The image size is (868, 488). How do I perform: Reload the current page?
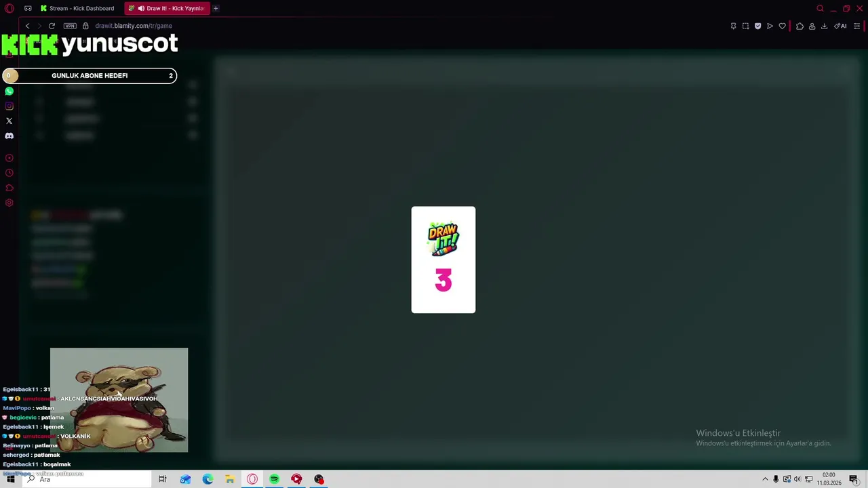coord(52,26)
